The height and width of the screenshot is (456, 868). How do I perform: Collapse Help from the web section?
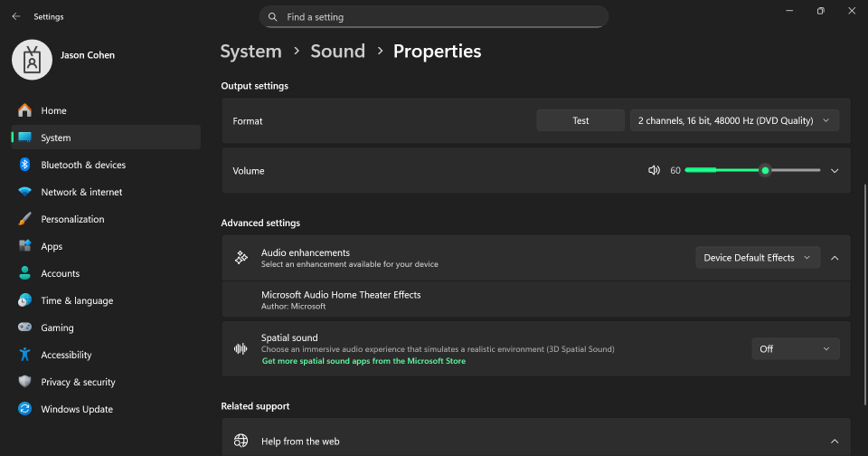pyautogui.click(x=835, y=442)
